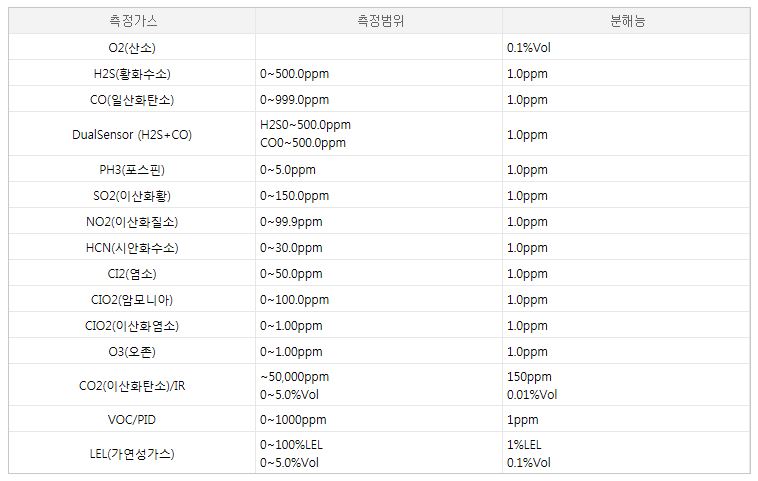Select the O2(산소) gas cell
The width and height of the screenshot is (758, 481).
tap(132, 47)
